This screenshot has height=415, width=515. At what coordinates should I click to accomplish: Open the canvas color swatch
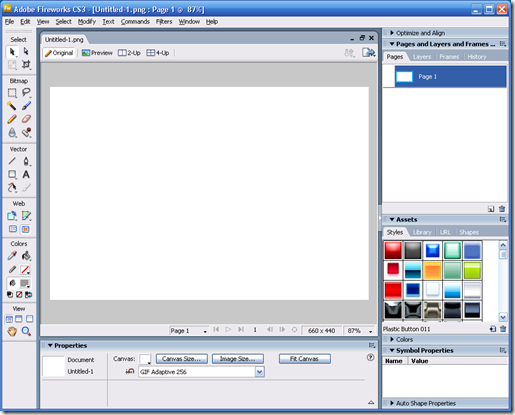click(x=145, y=359)
